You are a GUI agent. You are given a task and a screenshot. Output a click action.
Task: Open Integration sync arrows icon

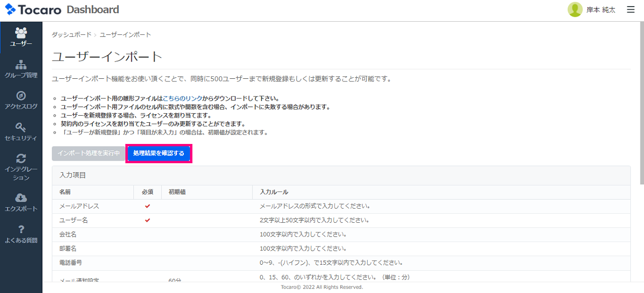point(21,159)
